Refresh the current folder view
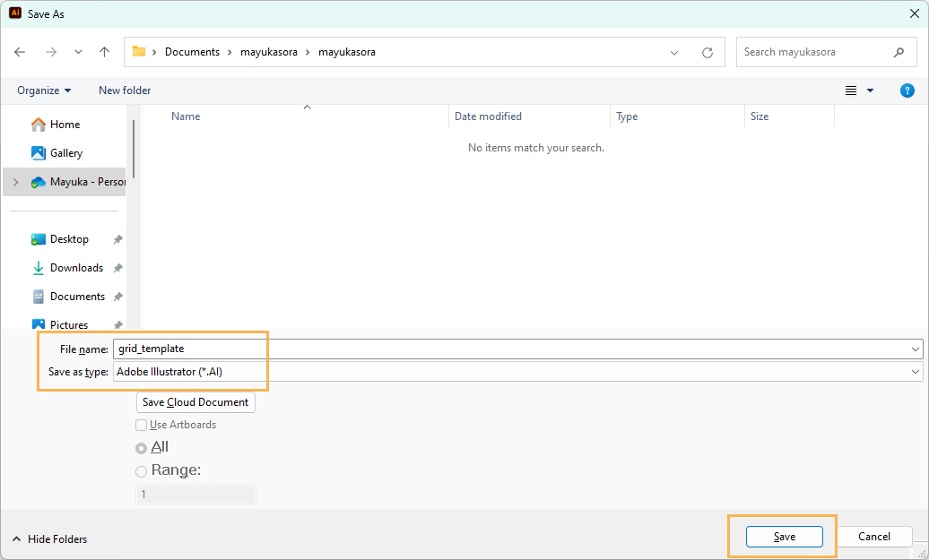 (x=707, y=52)
